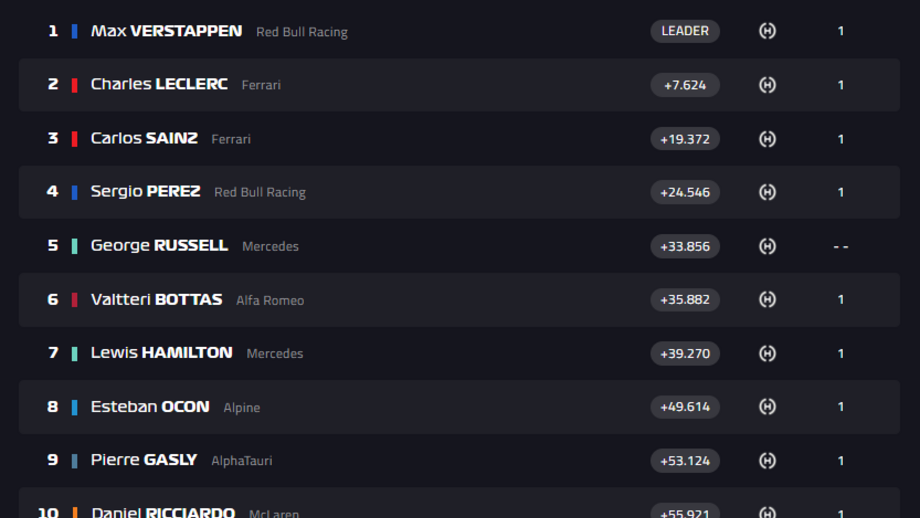Open Max Verstappen's driver name link
Screen dimensions: 920x518
pos(166,31)
